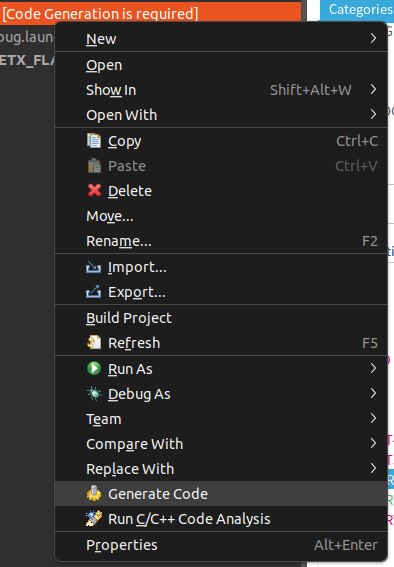The image size is (394, 567).
Task: Click the Refresh icon
Action: [x=94, y=342]
